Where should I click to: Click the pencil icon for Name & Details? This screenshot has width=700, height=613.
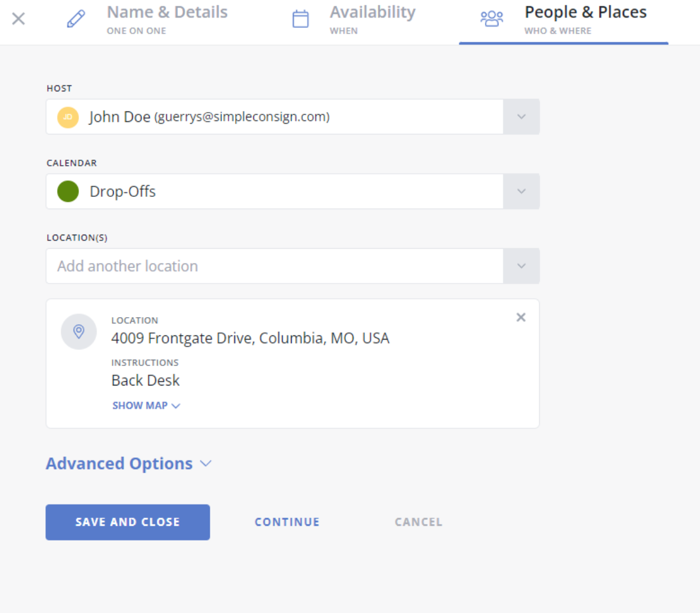coord(76,19)
